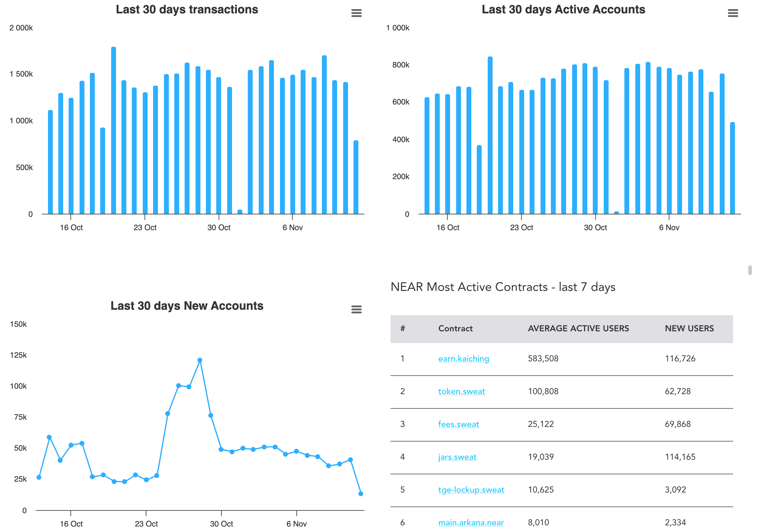758x532 pixels.
Task: Open the transactions chart hamburger menu
Action: pos(356,13)
